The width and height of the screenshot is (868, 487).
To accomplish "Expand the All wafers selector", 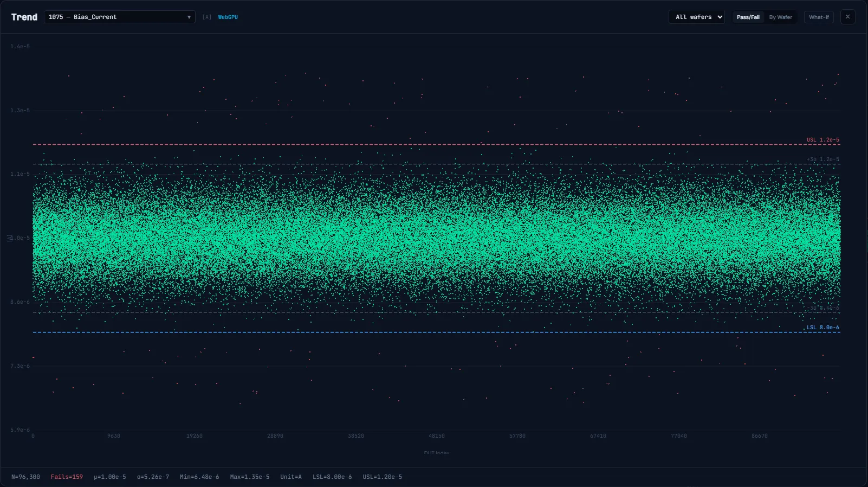I will point(697,17).
